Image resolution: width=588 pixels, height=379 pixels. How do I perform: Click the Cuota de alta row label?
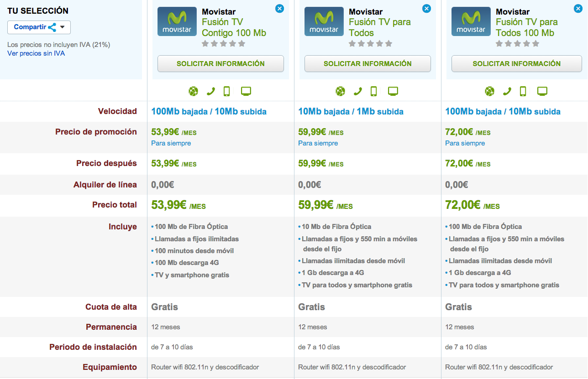click(x=111, y=307)
